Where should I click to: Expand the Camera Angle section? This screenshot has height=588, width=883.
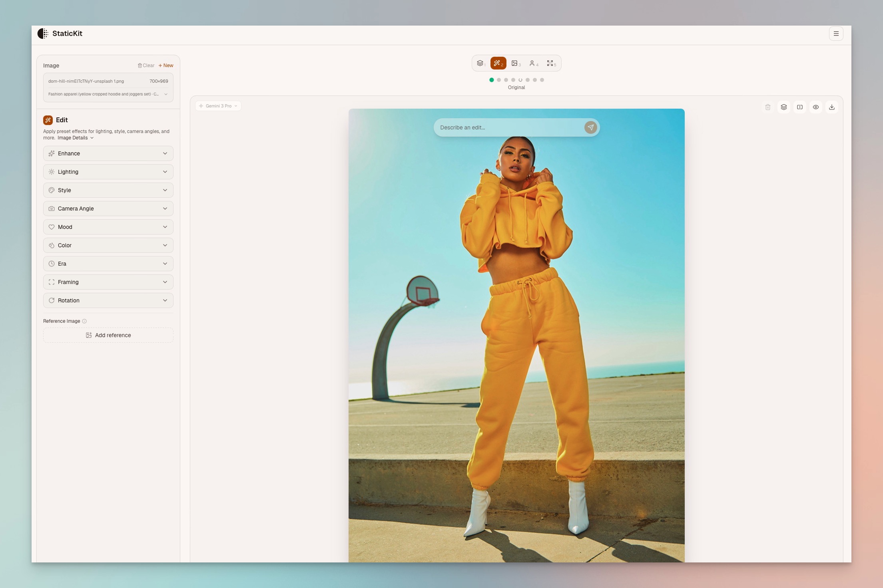tap(108, 209)
